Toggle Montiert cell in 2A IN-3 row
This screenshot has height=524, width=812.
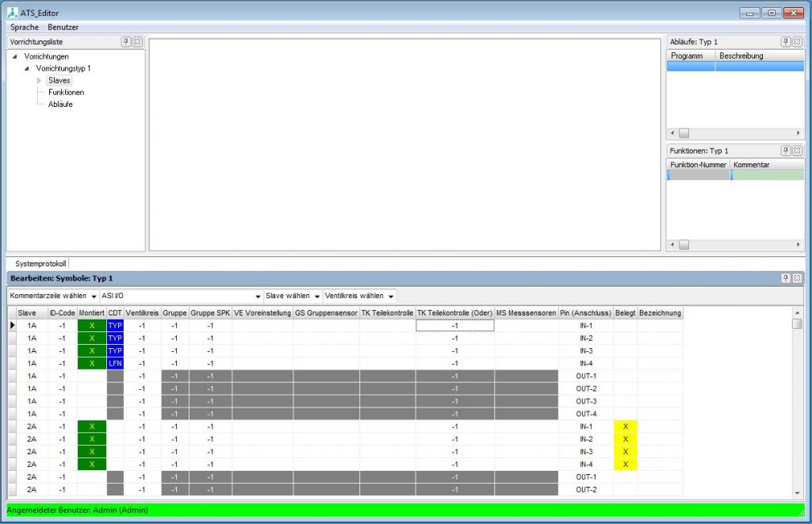coord(91,452)
